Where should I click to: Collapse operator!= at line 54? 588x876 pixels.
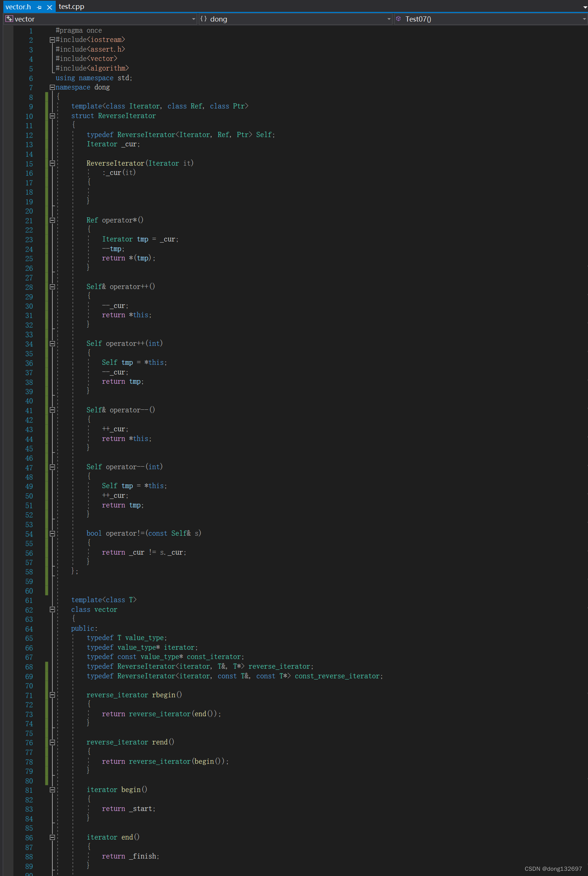click(x=52, y=533)
